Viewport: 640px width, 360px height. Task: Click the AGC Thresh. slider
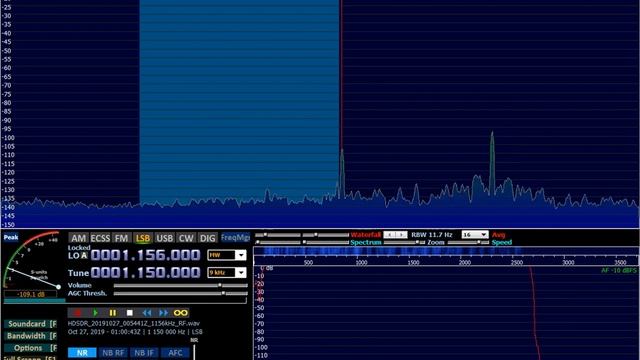[x=180, y=293]
